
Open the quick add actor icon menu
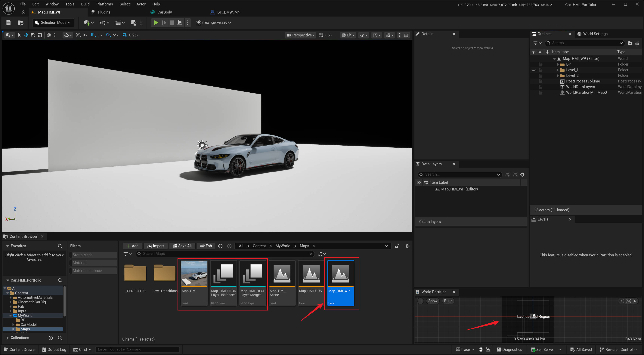88,23
